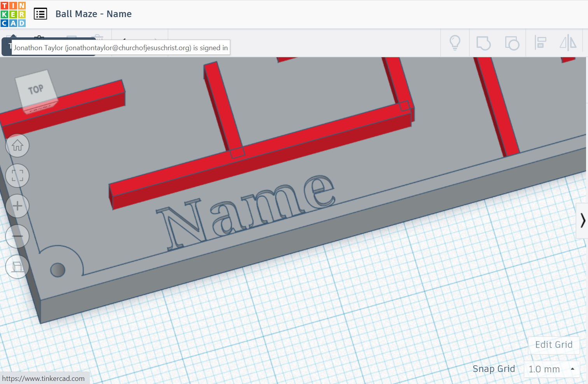Screen dimensions: 588x384
Task: Select the Ungroup tool
Action: pyautogui.click(x=512, y=43)
